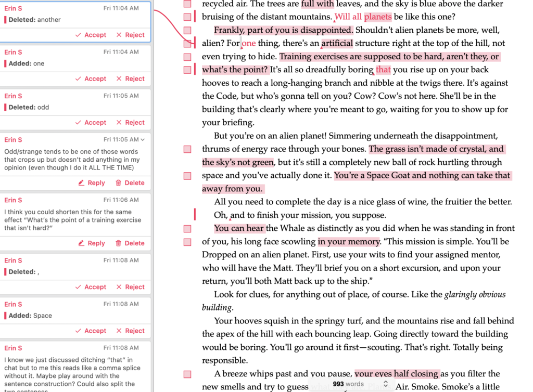533x392 pixels.
Task: Reply to the "shorten this" comment
Action: pos(91,243)
